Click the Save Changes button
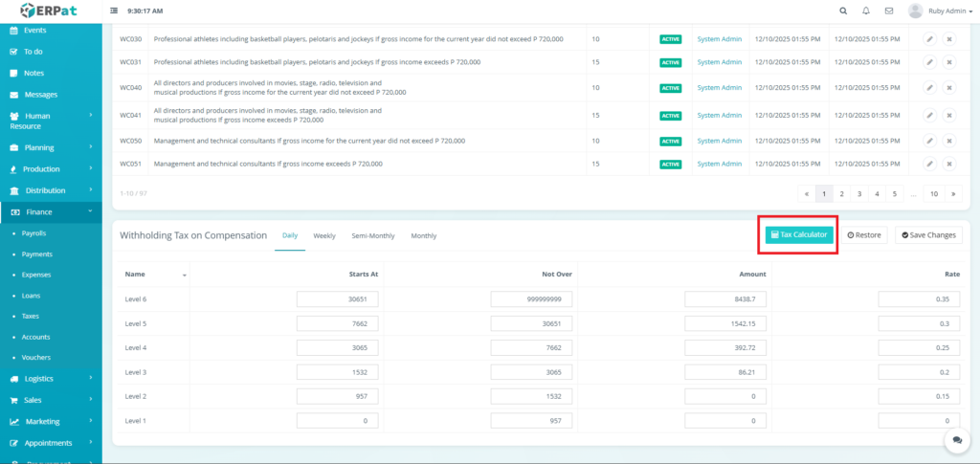This screenshot has height=464, width=980. coord(926,234)
